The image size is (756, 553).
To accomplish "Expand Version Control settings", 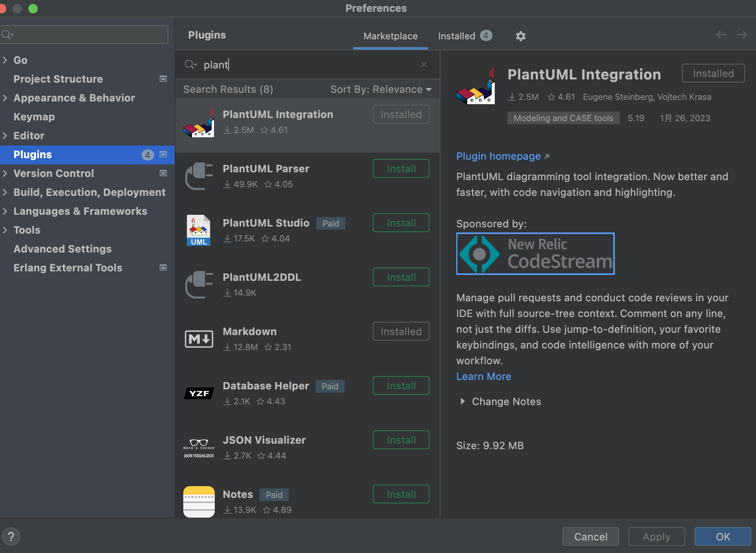I will point(5,173).
